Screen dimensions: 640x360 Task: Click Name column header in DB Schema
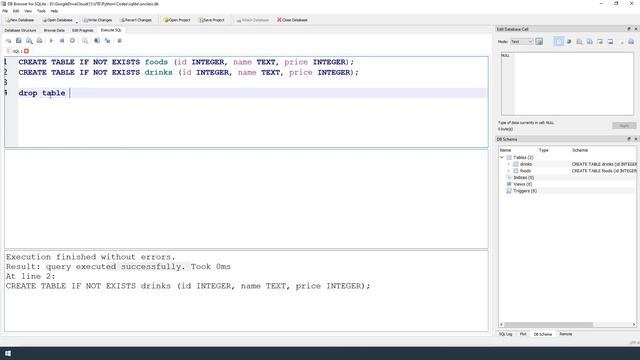coord(505,150)
